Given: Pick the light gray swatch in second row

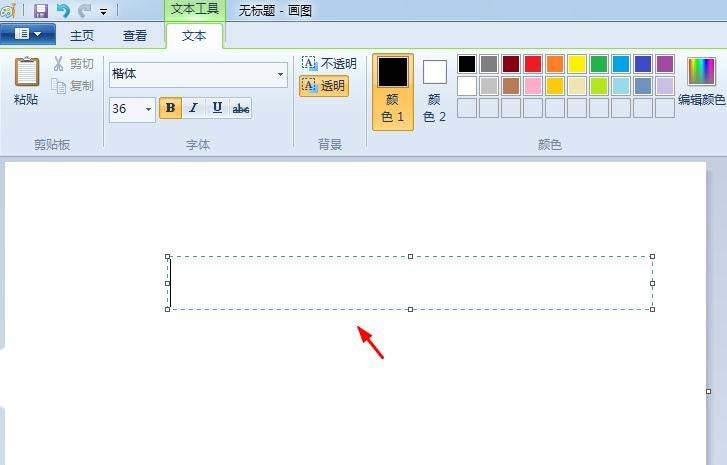Looking at the screenshot, I should click(x=489, y=86).
